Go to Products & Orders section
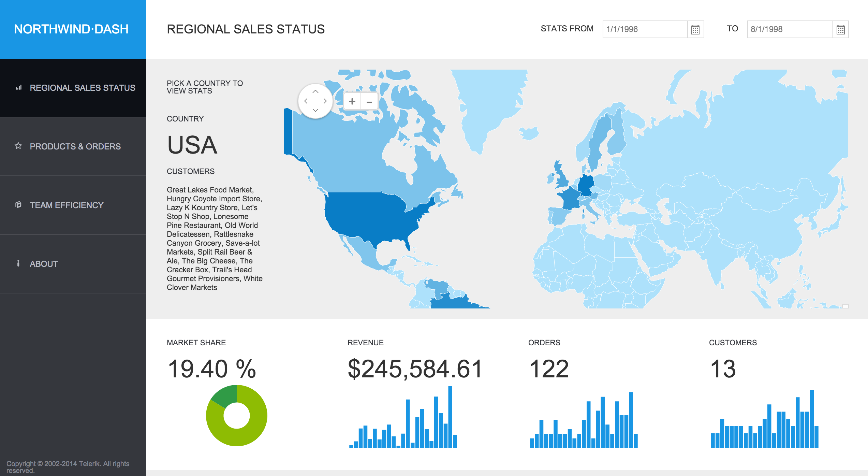The image size is (868, 476). pyautogui.click(x=75, y=146)
